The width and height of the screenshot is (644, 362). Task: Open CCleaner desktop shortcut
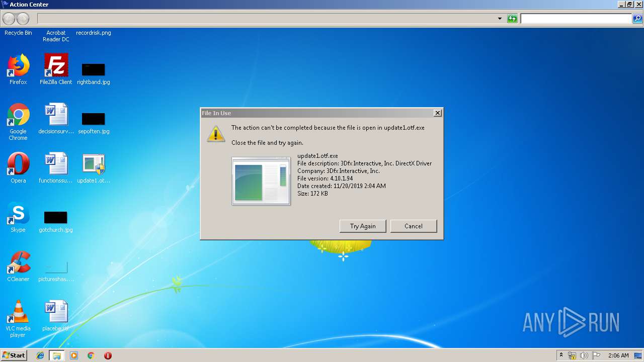pyautogui.click(x=18, y=266)
